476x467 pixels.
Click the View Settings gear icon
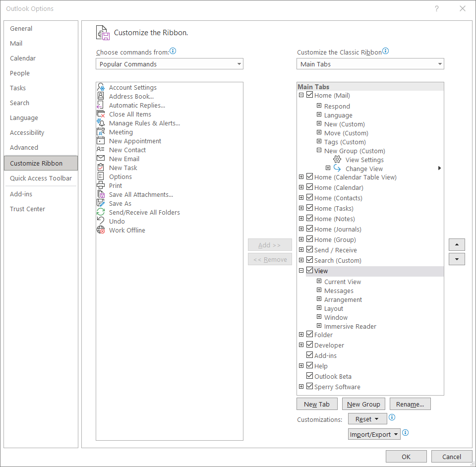tap(337, 159)
